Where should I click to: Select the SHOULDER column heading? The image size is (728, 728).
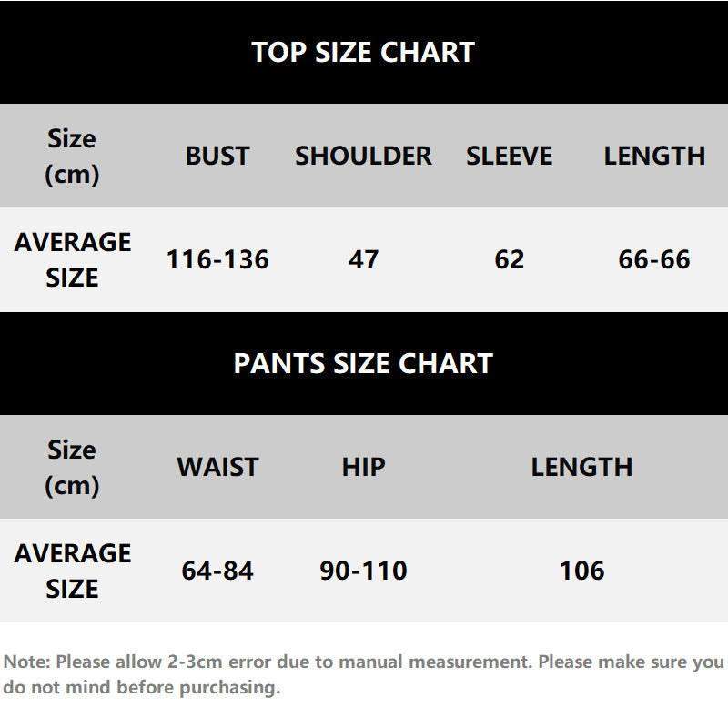tap(363, 156)
